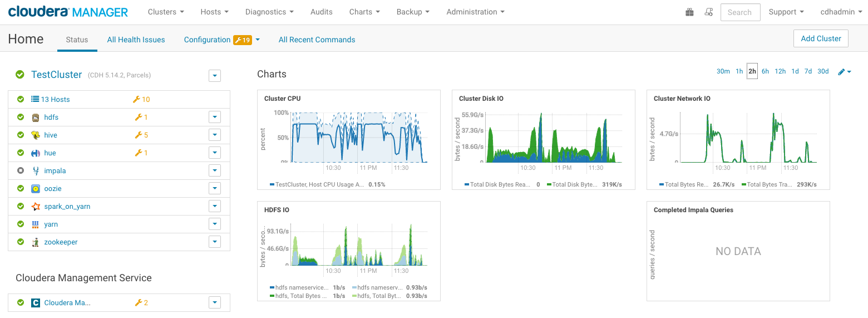The height and width of the screenshot is (318, 868).
Task: Click the impala service icon
Action: coord(36,171)
